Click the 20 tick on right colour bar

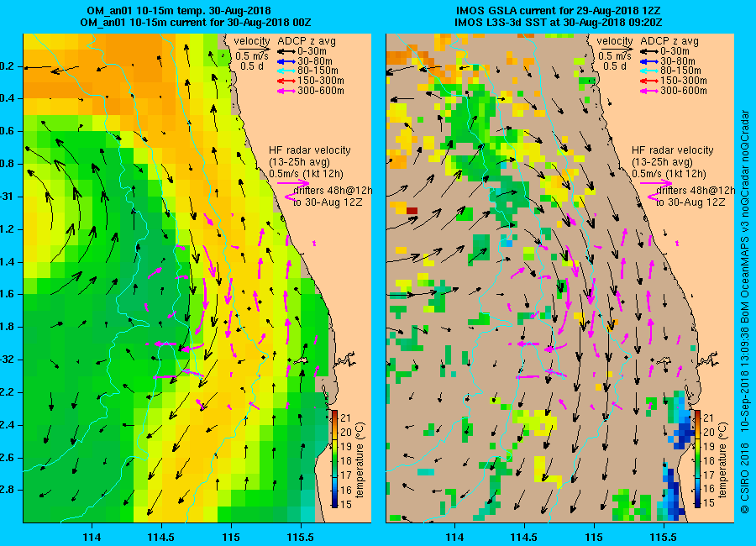709,432
